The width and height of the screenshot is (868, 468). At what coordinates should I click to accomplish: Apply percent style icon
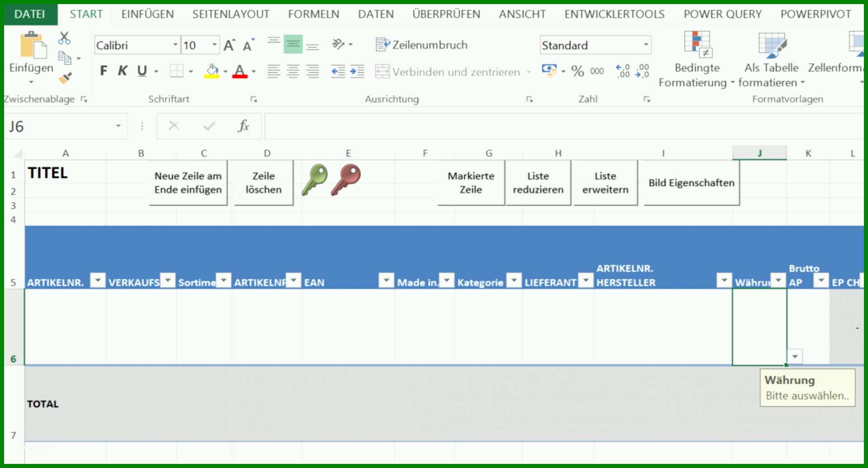click(577, 71)
